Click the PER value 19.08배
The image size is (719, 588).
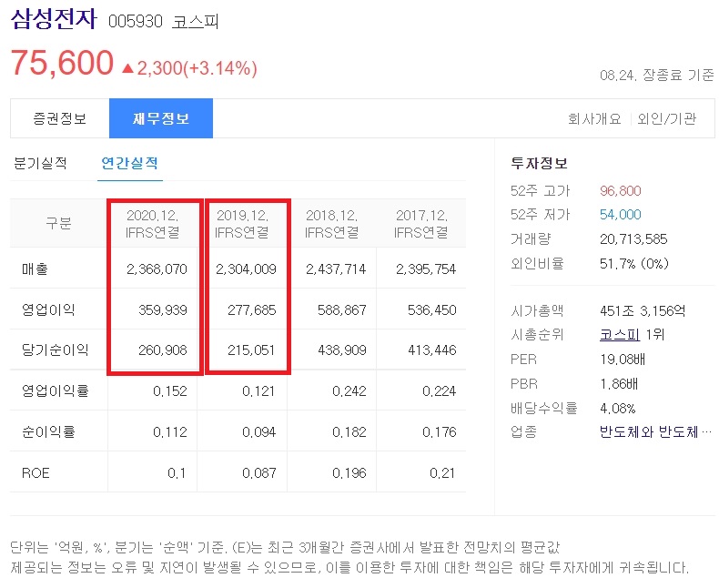pyautogui.click(x=623, y=360)
